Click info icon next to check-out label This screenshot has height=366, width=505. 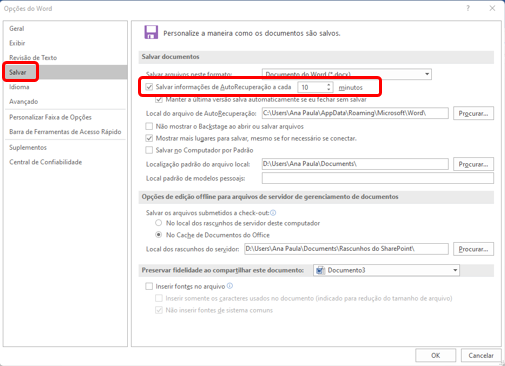tap(273, 213)
